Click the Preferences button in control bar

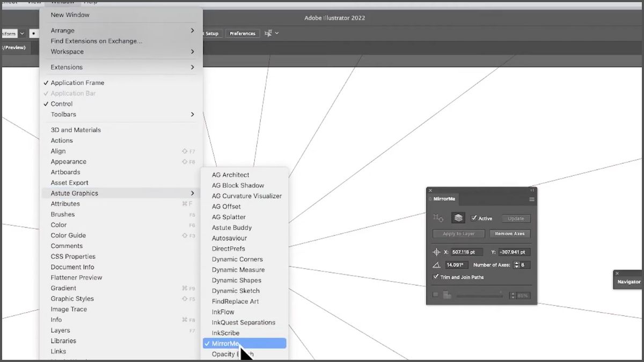point(243,33)
